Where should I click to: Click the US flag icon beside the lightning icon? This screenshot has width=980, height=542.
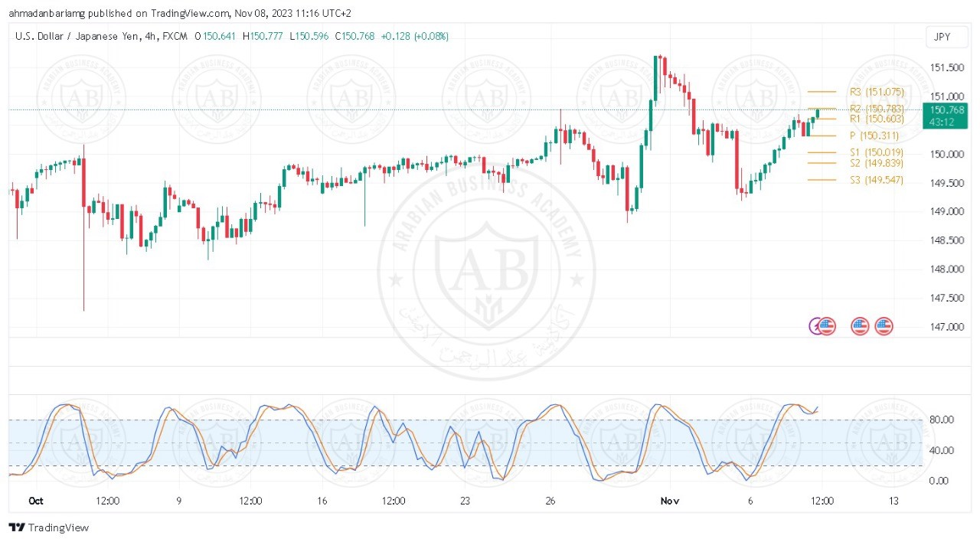[826, 326]
